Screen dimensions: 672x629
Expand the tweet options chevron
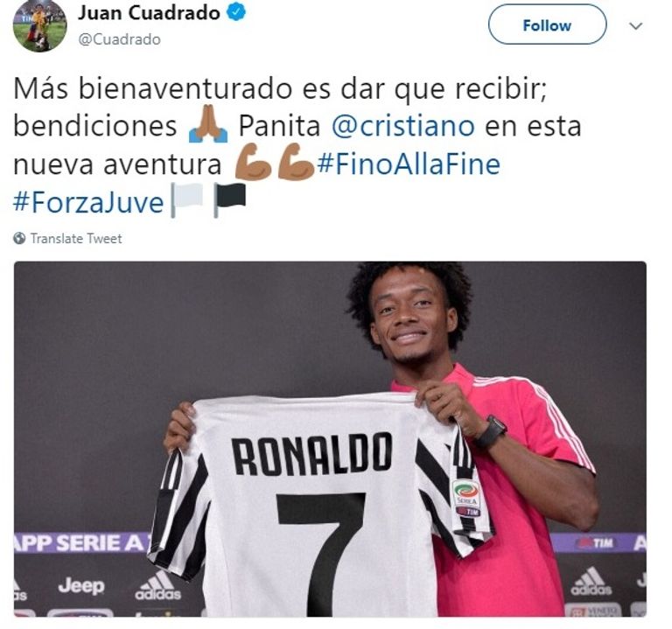pos(635,26)
